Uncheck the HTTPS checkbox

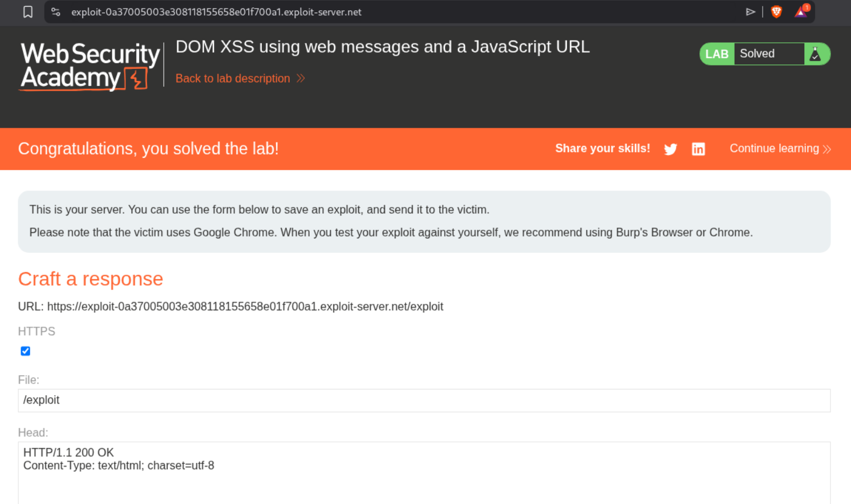pyautogui.click(x=26, y=351)
